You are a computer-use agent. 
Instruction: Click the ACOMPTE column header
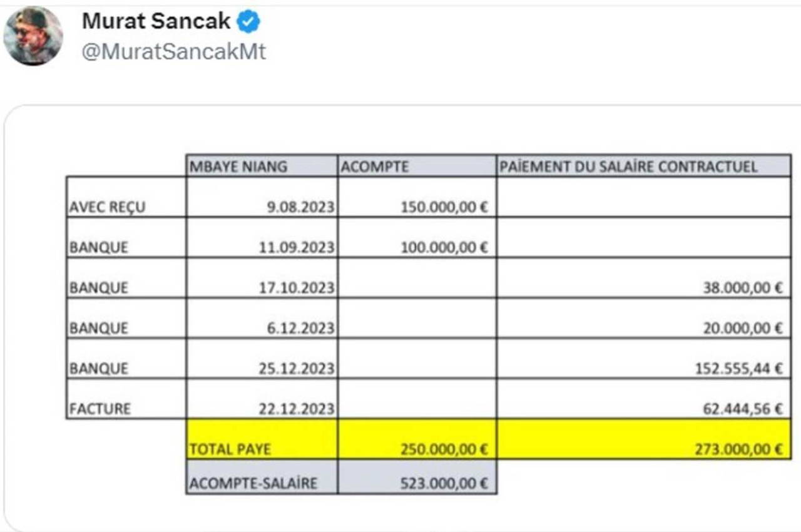click(x=374, y=166)
